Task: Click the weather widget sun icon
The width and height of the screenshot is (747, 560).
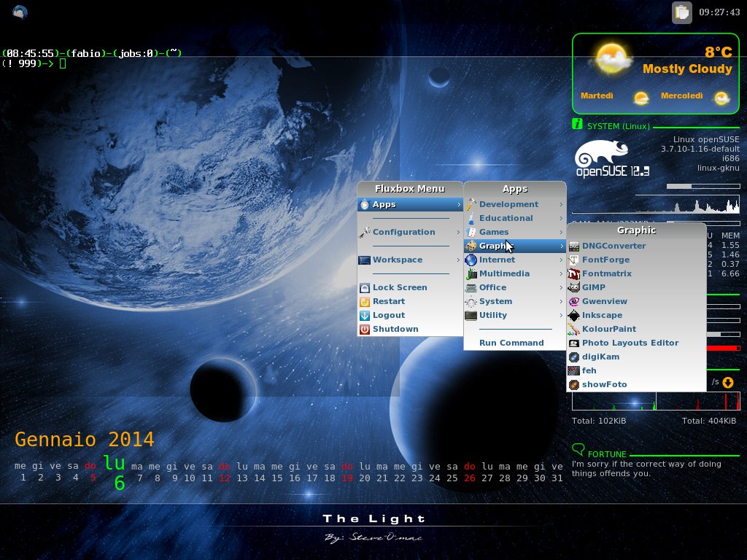Action: point(612,59)
